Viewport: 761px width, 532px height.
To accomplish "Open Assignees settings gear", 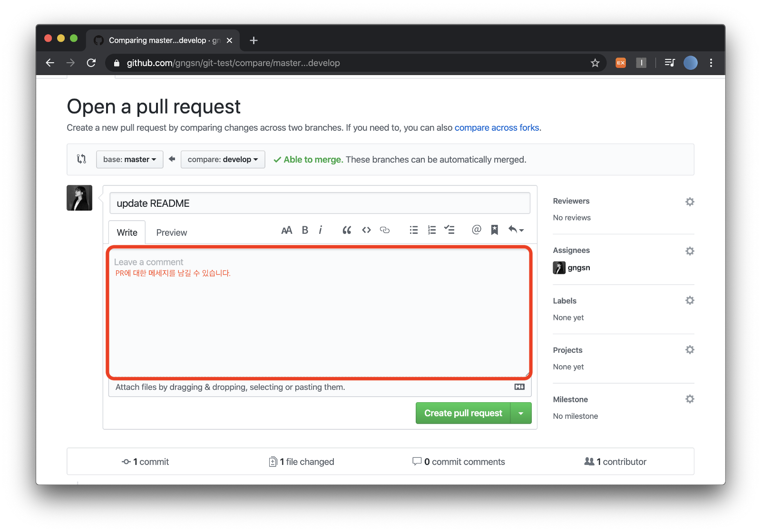I will (x=690, y=251).
